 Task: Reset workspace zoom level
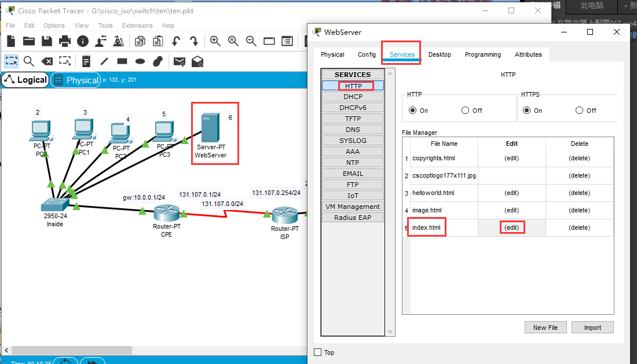[x=233, y=41]
